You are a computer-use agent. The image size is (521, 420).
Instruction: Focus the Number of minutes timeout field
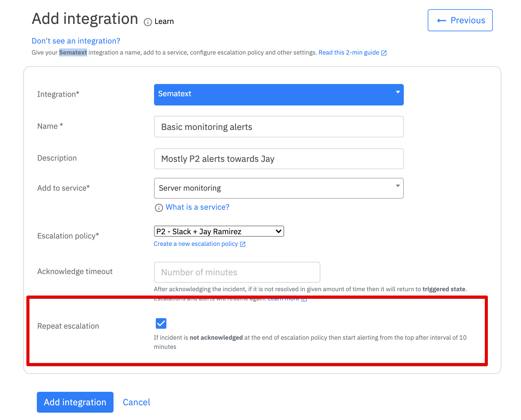[237, 272]
